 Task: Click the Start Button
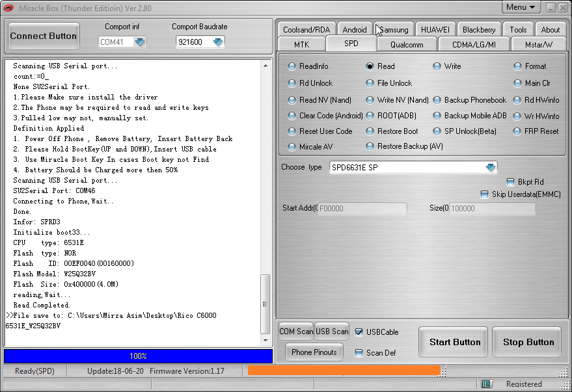454,342
